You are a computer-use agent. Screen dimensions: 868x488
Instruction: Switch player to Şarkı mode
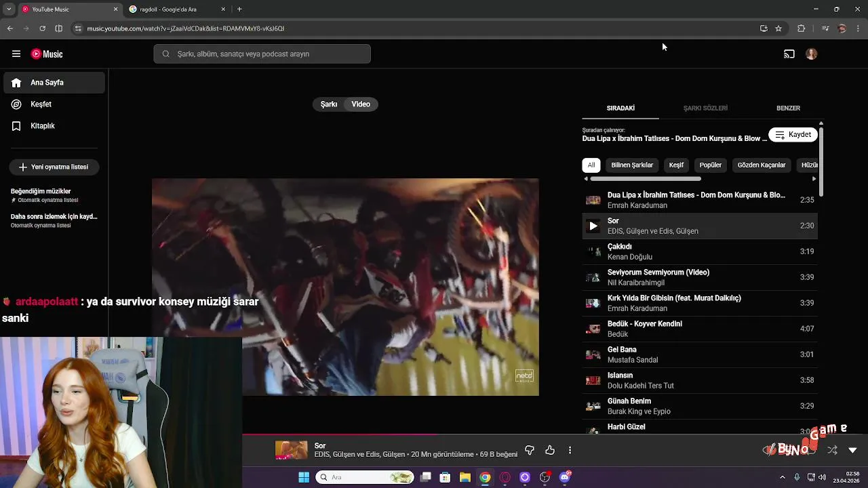(329, 104)
